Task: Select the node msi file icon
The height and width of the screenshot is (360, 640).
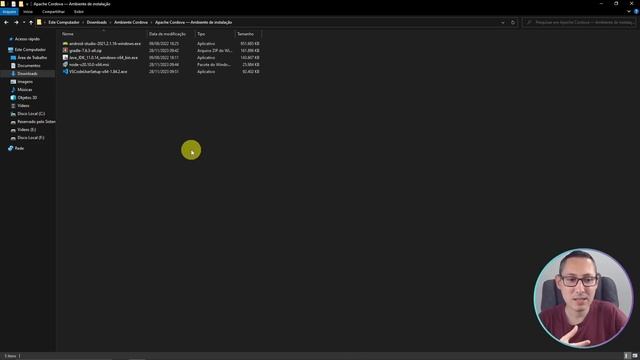Action: (65, 64)
